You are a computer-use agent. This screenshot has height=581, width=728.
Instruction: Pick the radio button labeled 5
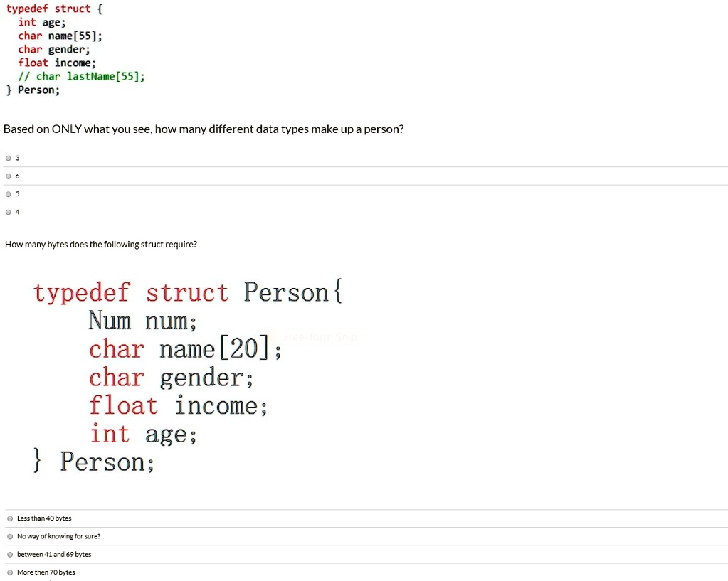click(x=8, y=193)
